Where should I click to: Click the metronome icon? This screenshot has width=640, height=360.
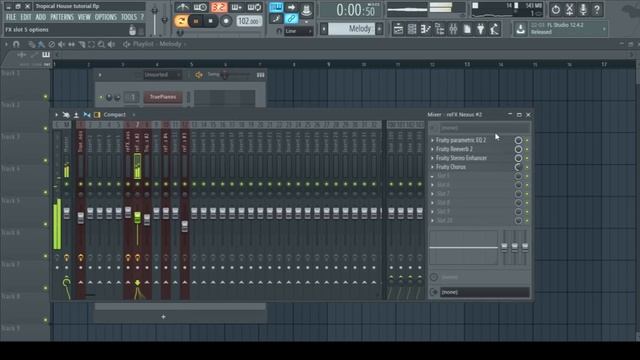(183, 7)
